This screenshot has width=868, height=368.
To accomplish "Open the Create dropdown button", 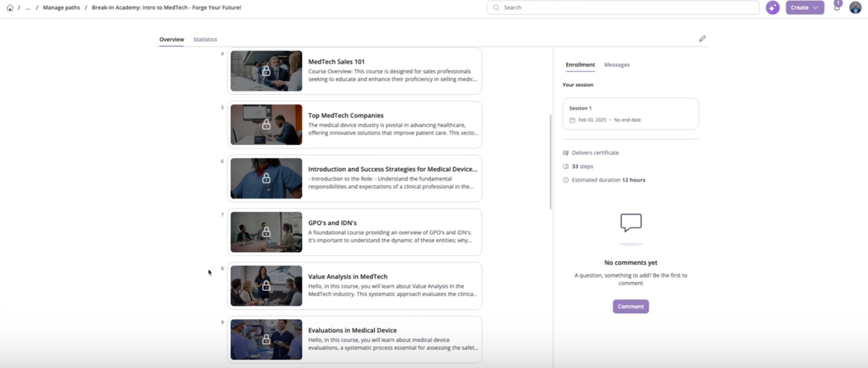I will click(x=804, y=8).
